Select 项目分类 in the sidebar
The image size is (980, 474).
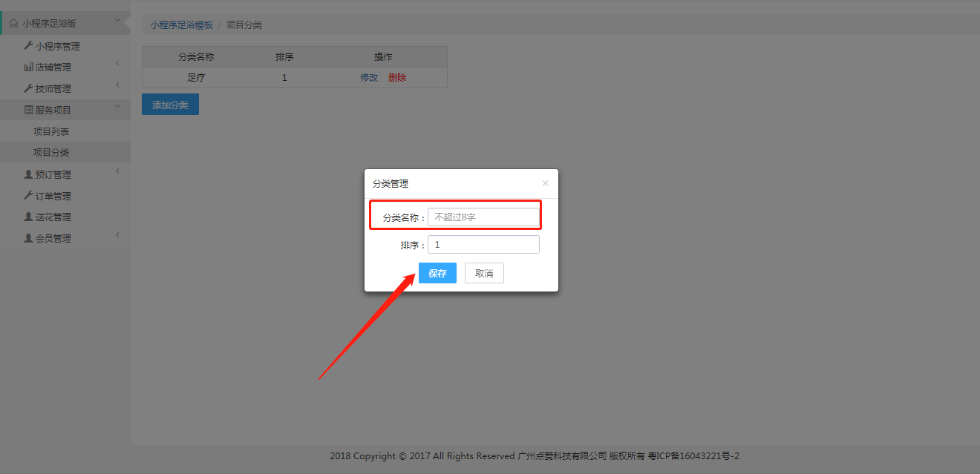tap(51, 153)
